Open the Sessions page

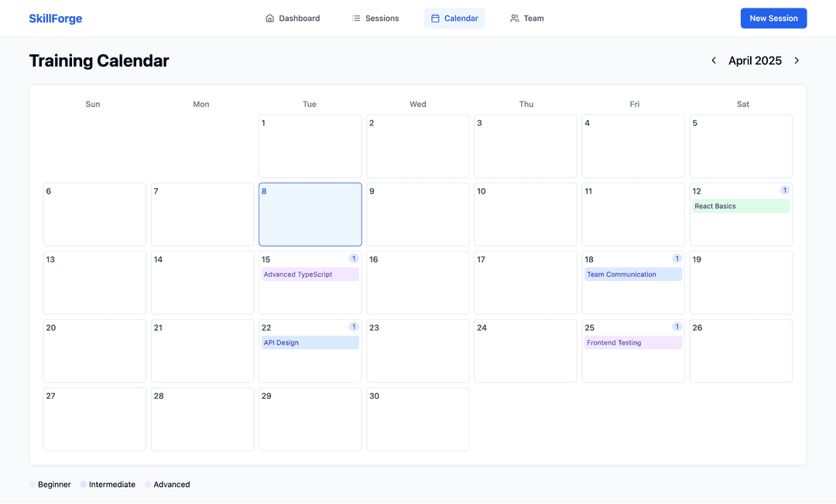pyautogui.click(x=377, y=17)
